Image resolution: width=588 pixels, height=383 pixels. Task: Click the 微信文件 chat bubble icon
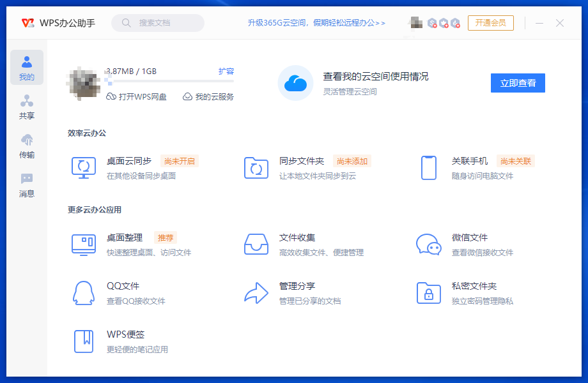429,244
